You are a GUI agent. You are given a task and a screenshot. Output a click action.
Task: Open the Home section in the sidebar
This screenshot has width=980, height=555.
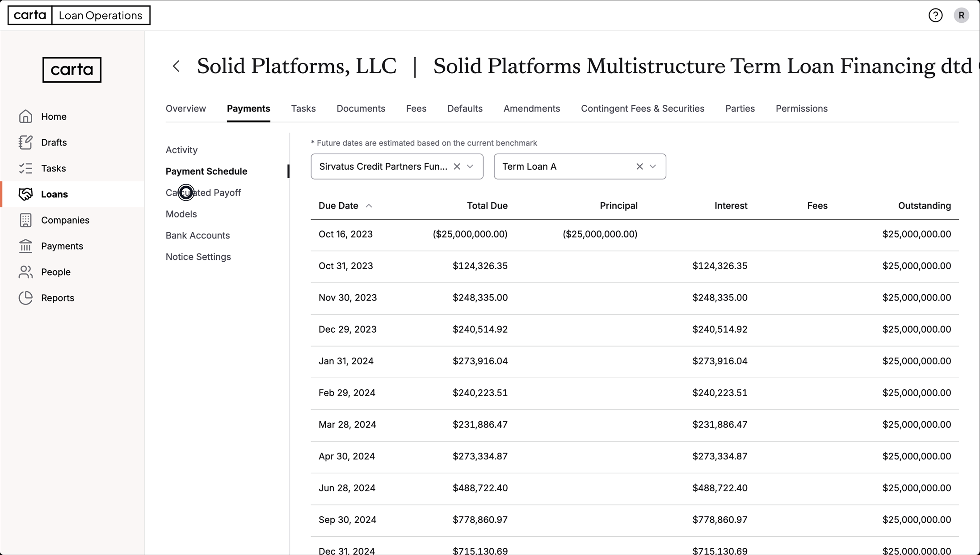click(x=26, y=116)
